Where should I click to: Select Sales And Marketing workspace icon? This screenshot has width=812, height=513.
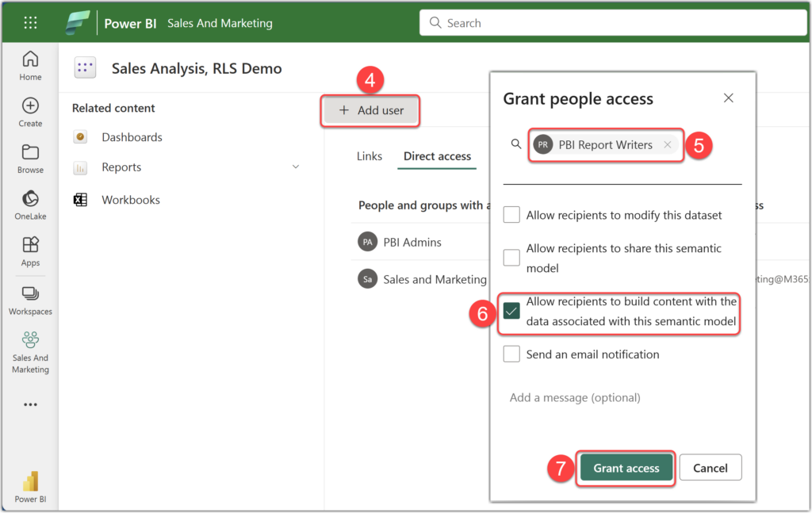click(30, 339)
